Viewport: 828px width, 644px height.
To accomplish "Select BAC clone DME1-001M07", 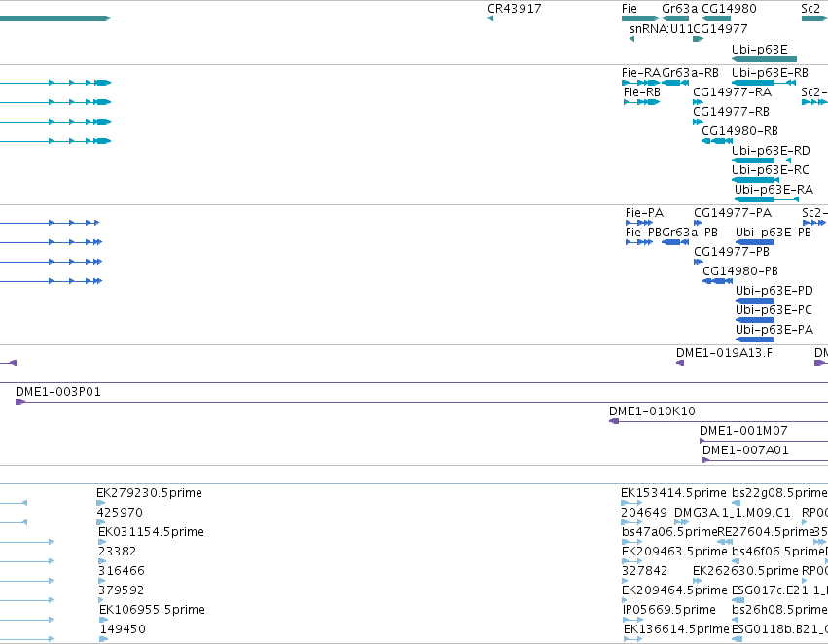I will point(764,441).
